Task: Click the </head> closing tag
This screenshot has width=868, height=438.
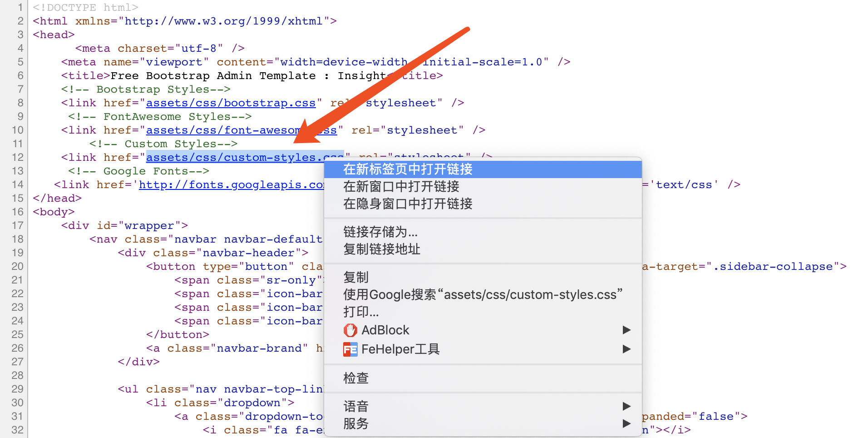Action: tap(57, 199)
